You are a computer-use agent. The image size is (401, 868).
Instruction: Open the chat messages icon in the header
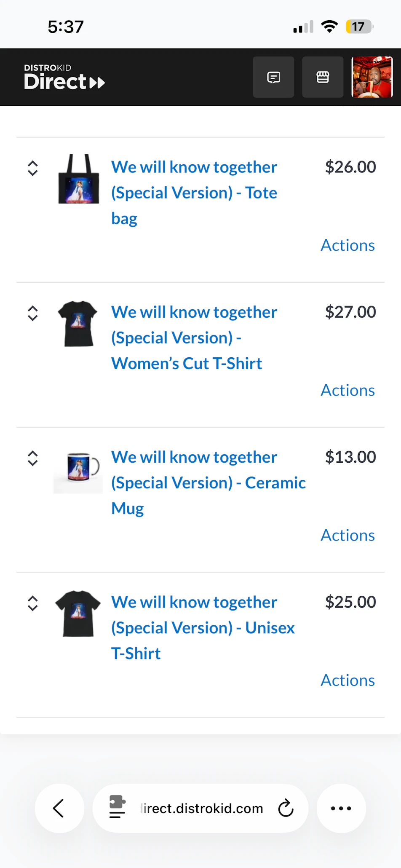pos(273,77)
